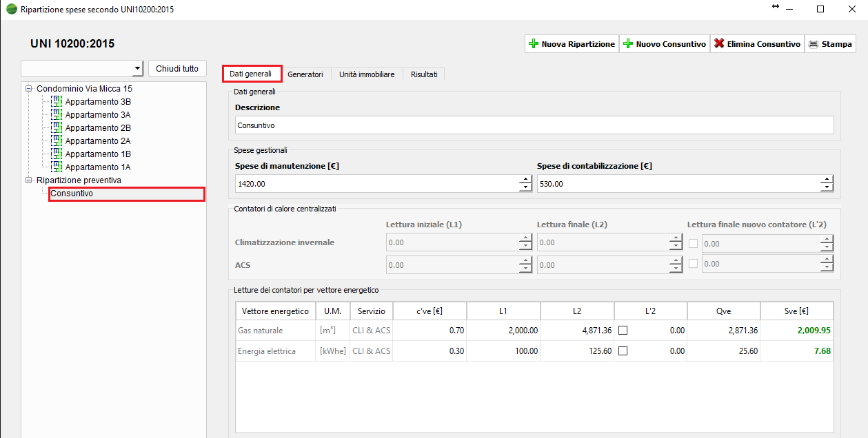Open the dropdown above the tree panel

[x=137, y=69]
